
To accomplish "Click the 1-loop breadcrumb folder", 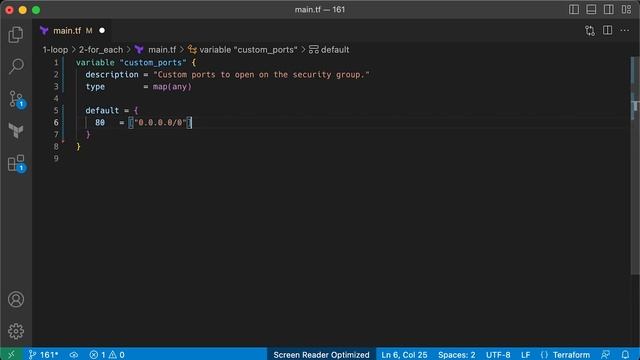I will click(x=55, y=50).
